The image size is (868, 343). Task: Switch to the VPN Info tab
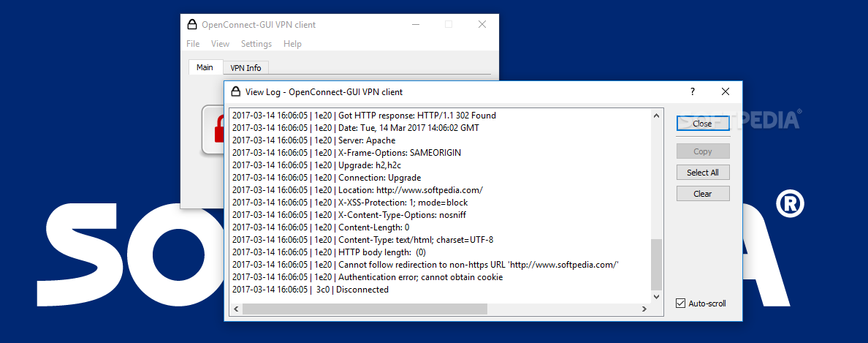click(245, 68)
